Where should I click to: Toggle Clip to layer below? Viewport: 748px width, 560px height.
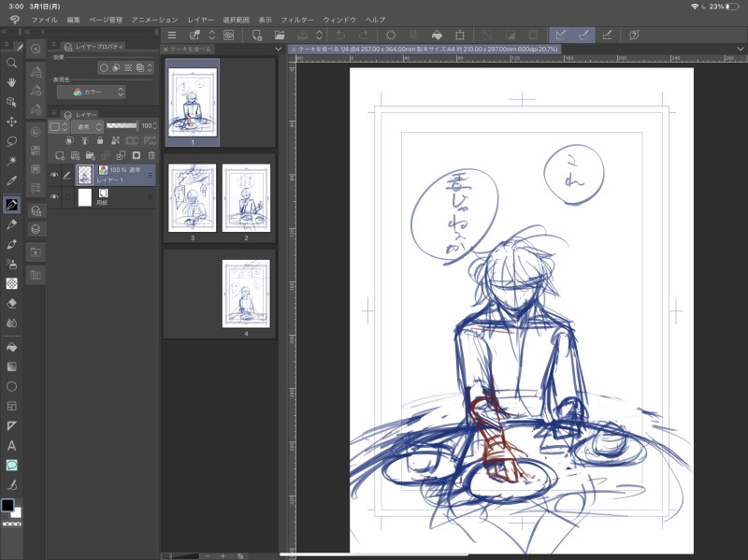69,140
